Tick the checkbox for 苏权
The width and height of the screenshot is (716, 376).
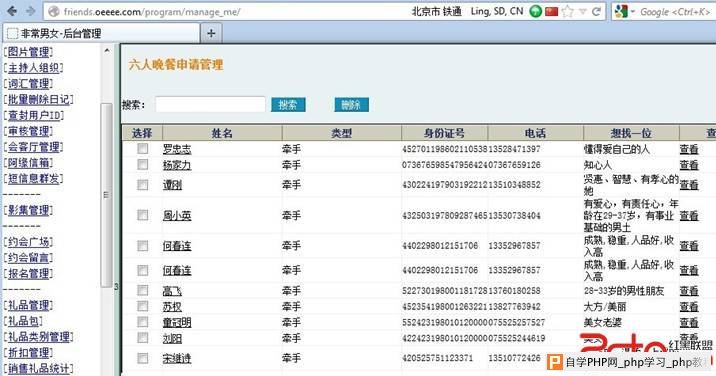tap(142, 306)
